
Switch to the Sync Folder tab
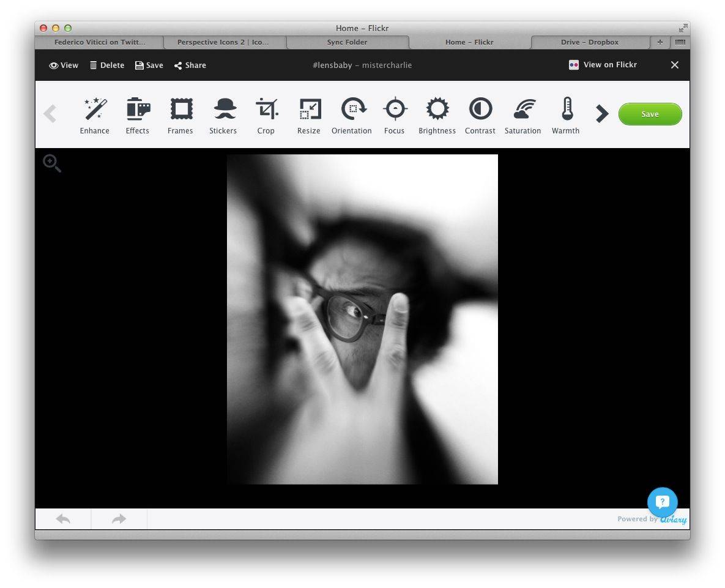[x=347, y=42]
